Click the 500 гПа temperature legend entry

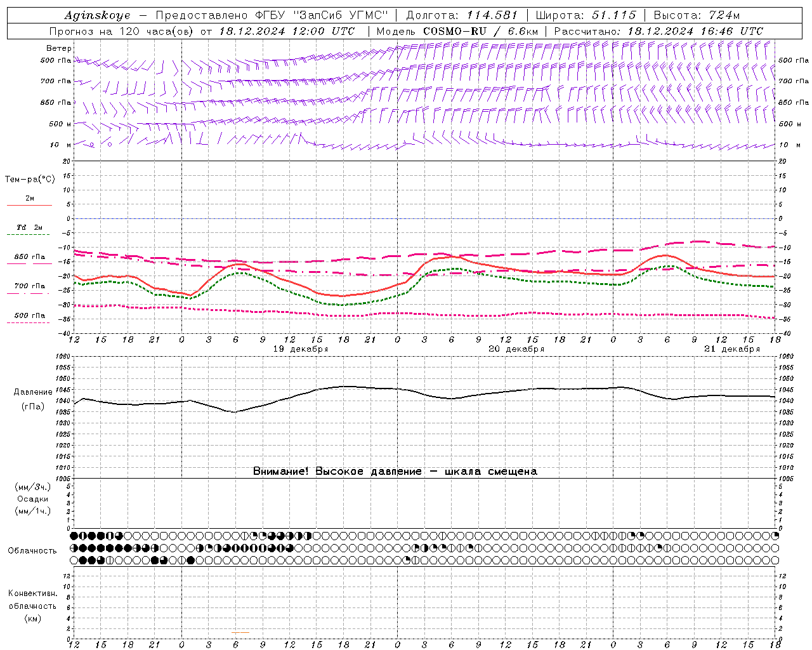tap(29, 315)
